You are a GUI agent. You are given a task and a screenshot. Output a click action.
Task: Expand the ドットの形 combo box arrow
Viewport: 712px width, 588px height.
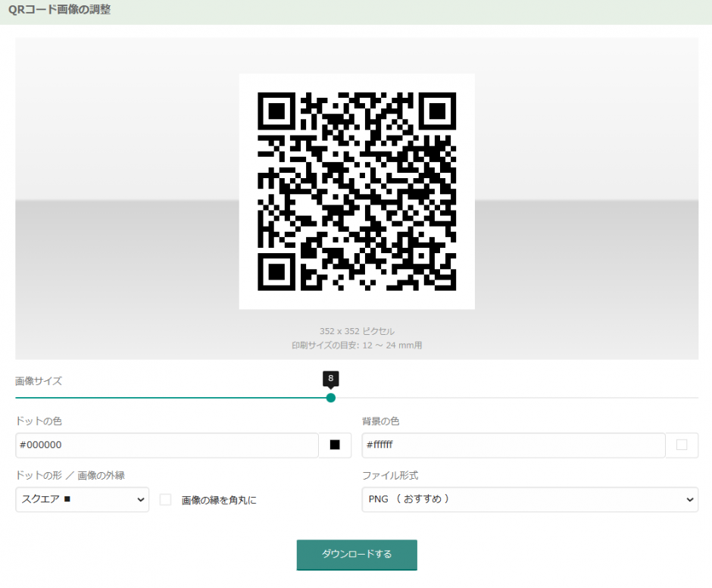click(139, 499)
